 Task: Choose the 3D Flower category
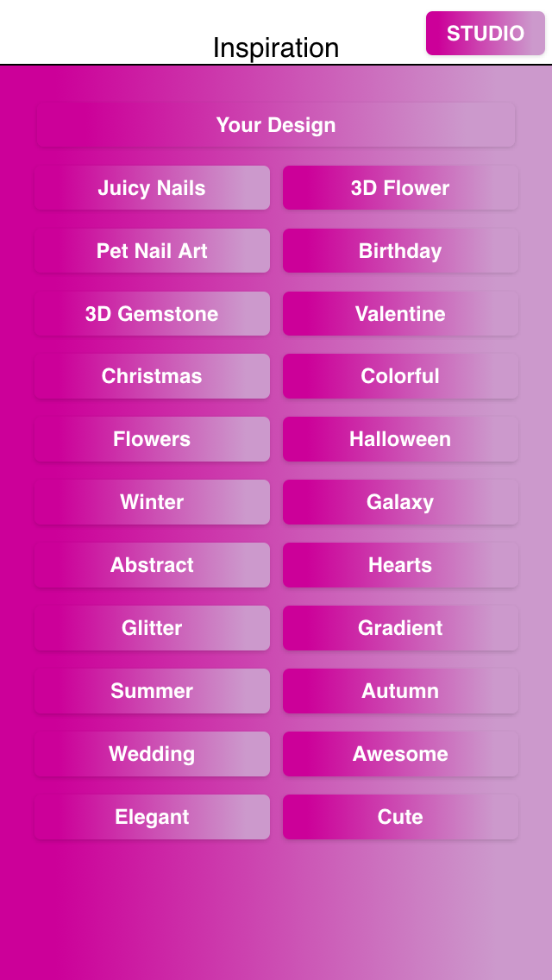point(400,187)
